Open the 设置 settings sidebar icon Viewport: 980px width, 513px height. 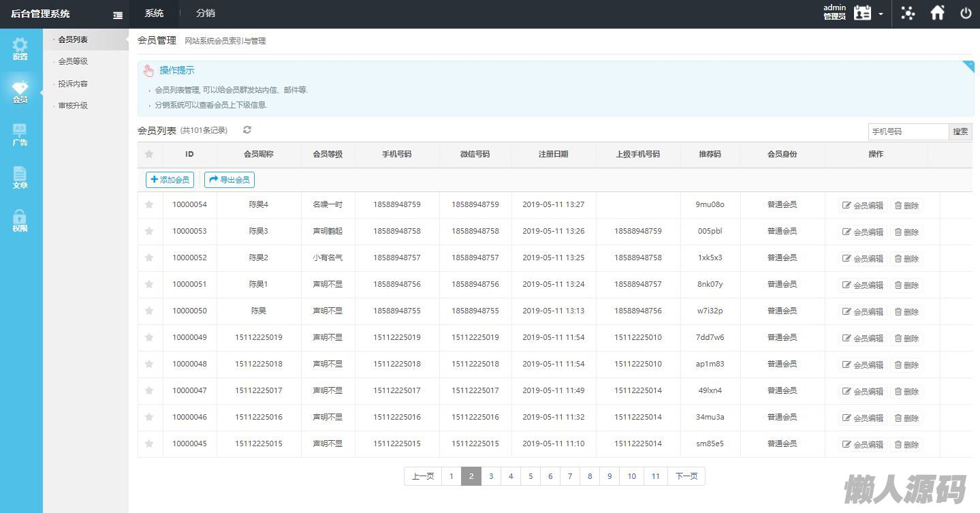click(x=20, y=49)
